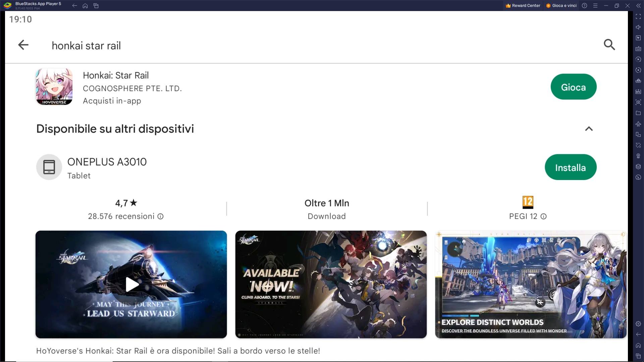Open set location pin icon
The height and width of the screenshot is (362, 644).
point(638,156)
